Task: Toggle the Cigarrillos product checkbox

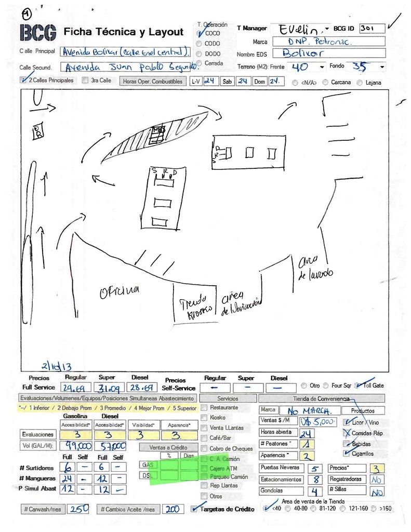Action: (x=347, y=454)
